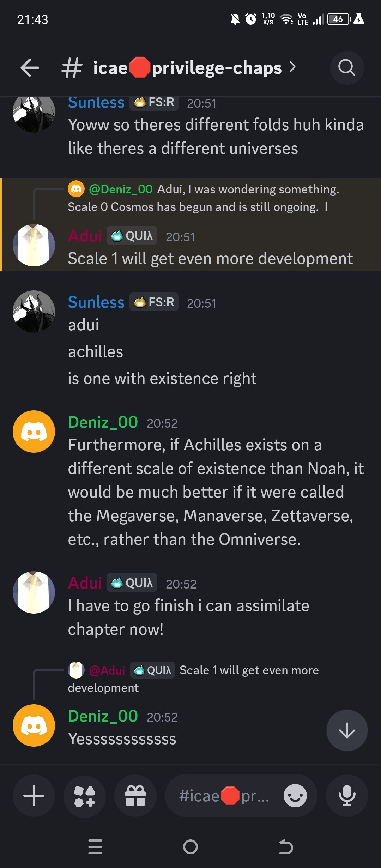Open the gift icon
381x868 pixels.
pos(135,796)
